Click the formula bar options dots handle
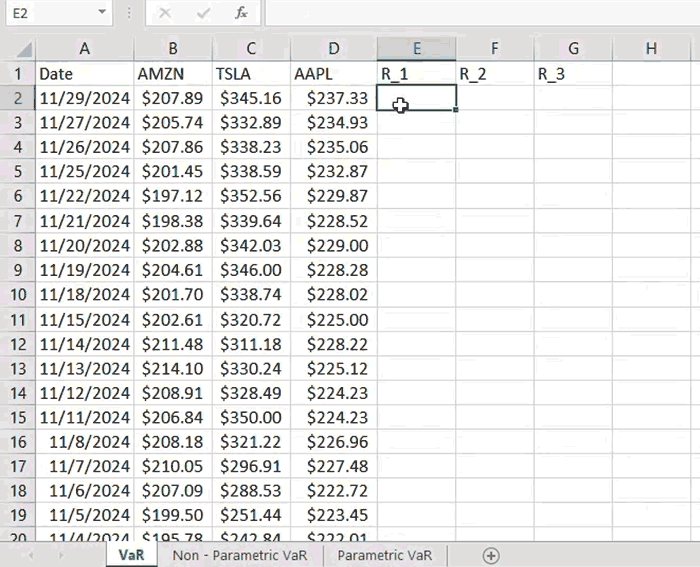 (129, 13)
